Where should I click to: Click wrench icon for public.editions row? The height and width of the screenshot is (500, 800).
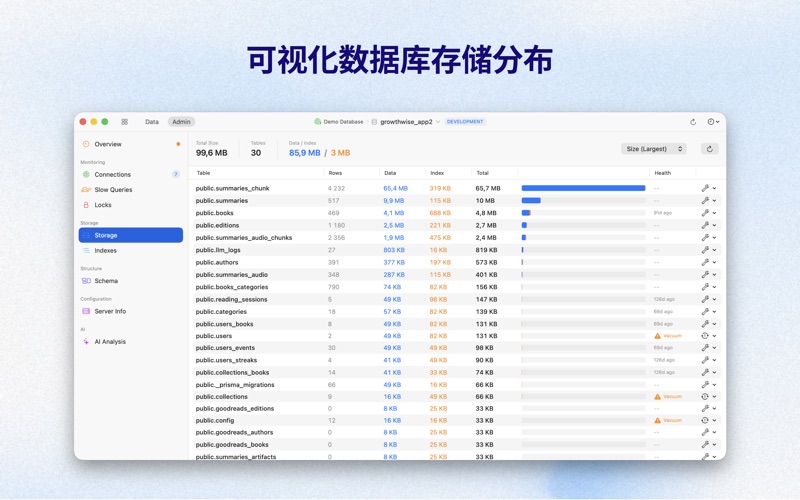point(705,225)
